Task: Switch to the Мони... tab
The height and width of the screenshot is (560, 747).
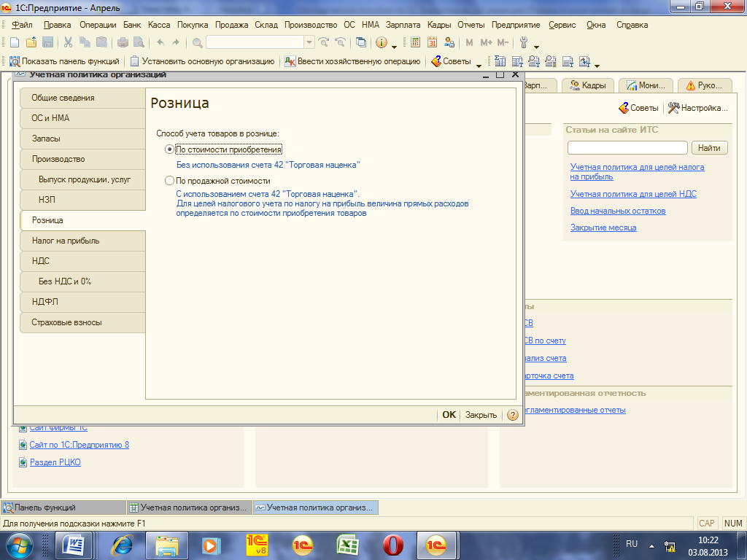Action: (646, 85)
